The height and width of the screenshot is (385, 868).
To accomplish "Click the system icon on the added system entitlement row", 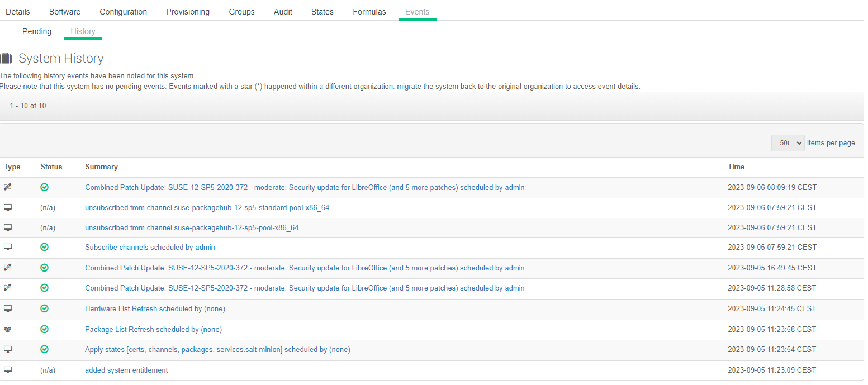I will [7, 369].
